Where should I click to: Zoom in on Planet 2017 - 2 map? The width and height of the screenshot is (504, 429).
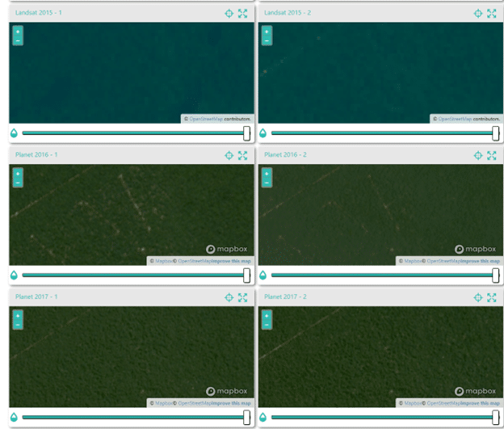click(x=267, y=315)
